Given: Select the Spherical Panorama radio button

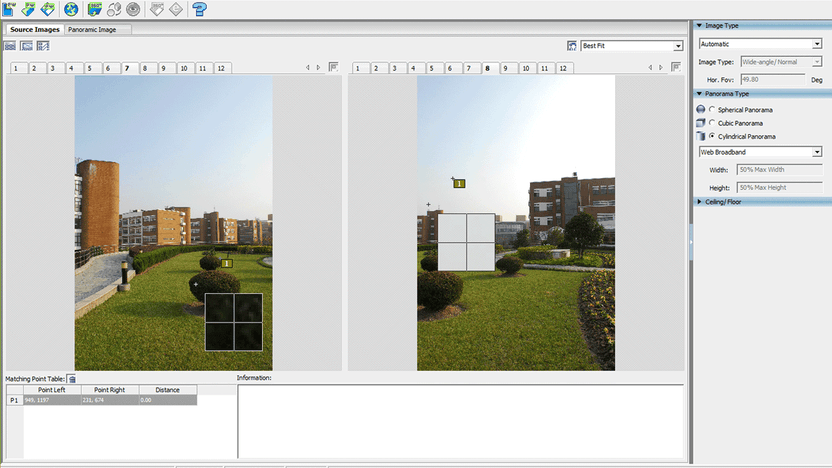Looking at the screenshot, I should coord(712,109).
